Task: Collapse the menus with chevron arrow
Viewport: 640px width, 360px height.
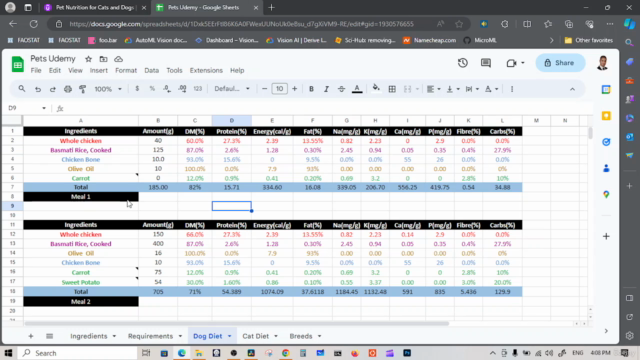Action: tap(572, 89)
